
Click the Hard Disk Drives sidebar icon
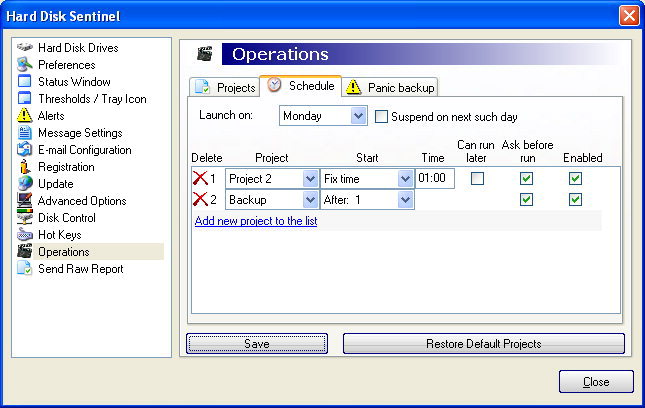[25, 47]
